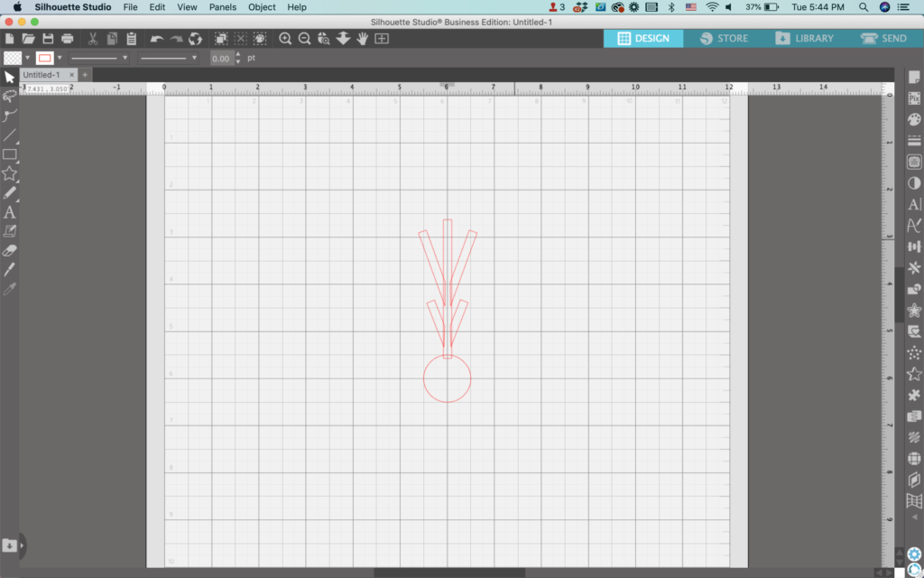Image resolution: width=924 pixels, height=578 pixels.
Task: Create a new document via the toolbar
Action: [9, 39]
